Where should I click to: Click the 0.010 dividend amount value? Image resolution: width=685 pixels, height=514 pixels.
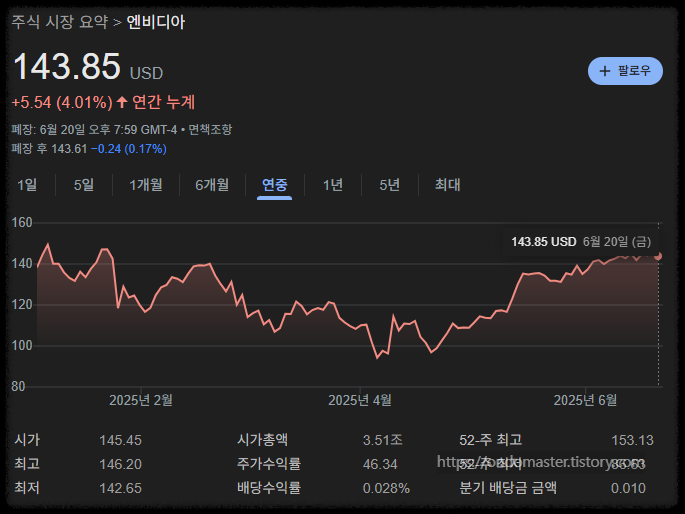pos(628,488)
